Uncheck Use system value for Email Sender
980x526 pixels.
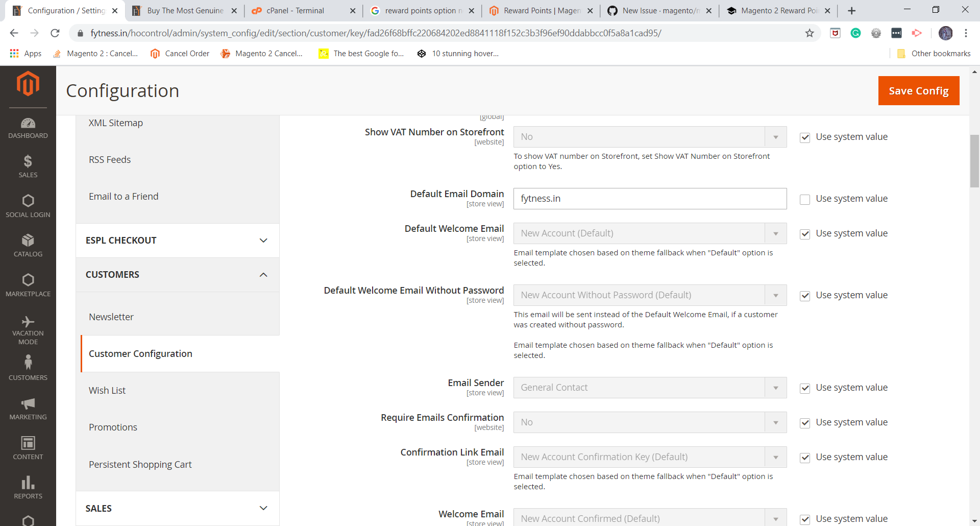click(805, 388)
